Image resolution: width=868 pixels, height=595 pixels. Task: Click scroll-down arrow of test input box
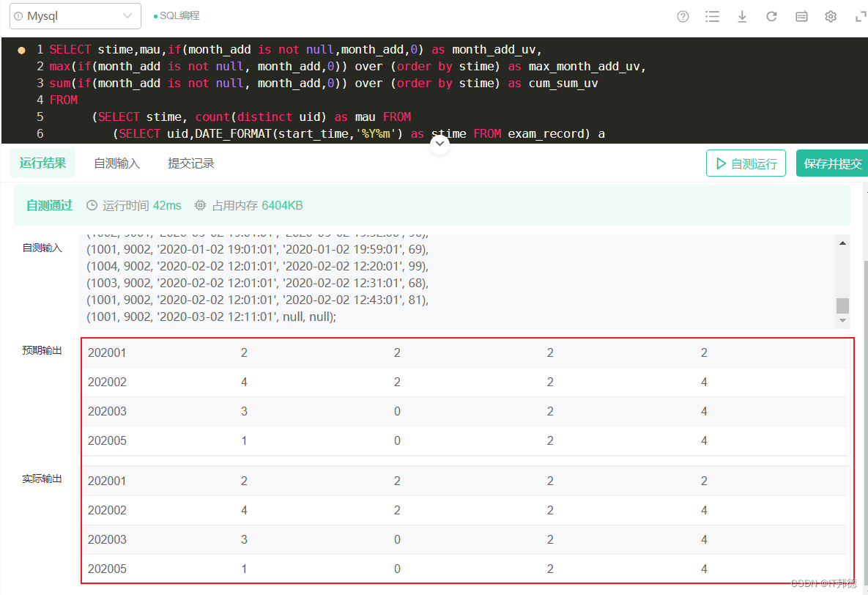[x=842, y=320]
